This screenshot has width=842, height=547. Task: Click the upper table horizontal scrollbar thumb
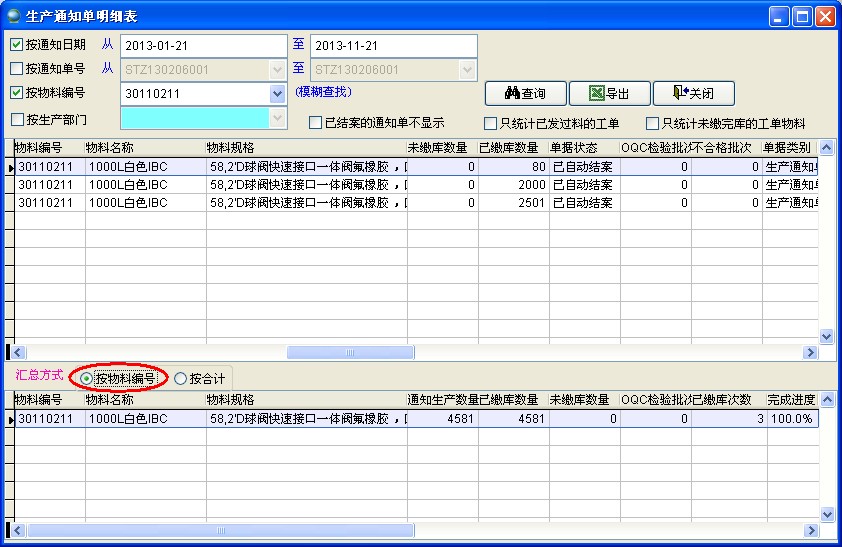click(x=350, y=352)
